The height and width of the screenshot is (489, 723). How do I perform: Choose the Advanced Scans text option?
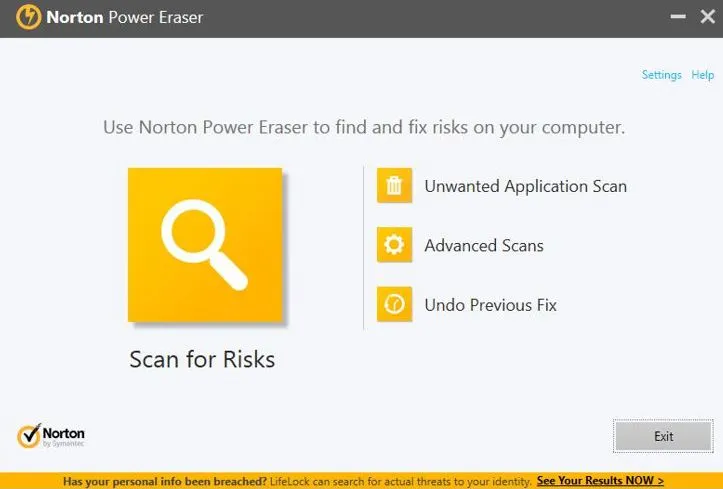point(484,245)
